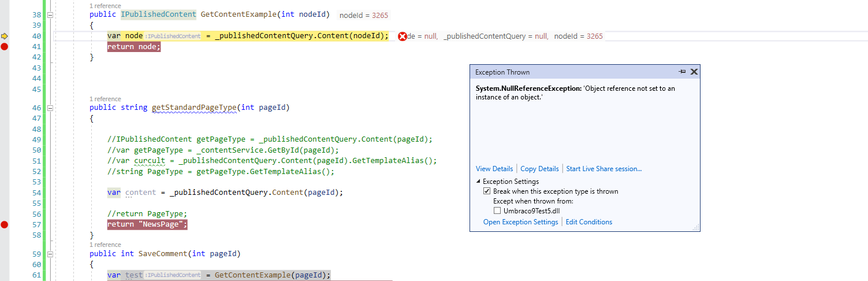Image resolution: width=868 pixels, height=281 pixels.
Task: Check the Umbraco9Test5.dll exception checkbox
Action: 497,211
